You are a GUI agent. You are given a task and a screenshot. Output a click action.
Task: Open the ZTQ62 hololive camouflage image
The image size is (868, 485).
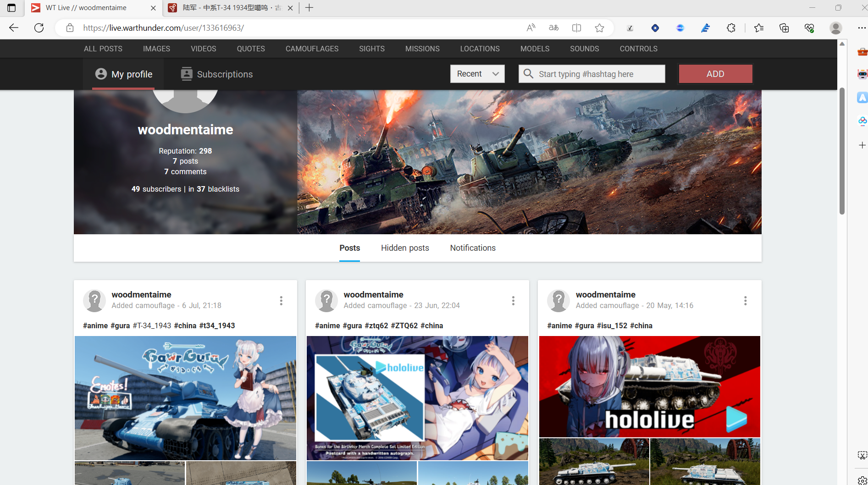pyautogui.click(x=417, y=398)
